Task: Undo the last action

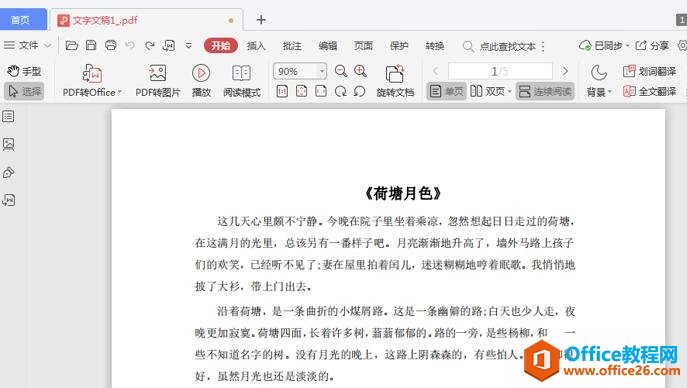Action: [130, 46]
